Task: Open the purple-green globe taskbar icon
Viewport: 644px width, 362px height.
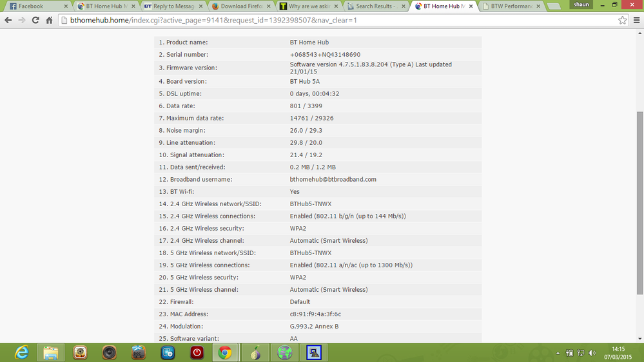Action: pyautogui.click(x=285, y=352)
